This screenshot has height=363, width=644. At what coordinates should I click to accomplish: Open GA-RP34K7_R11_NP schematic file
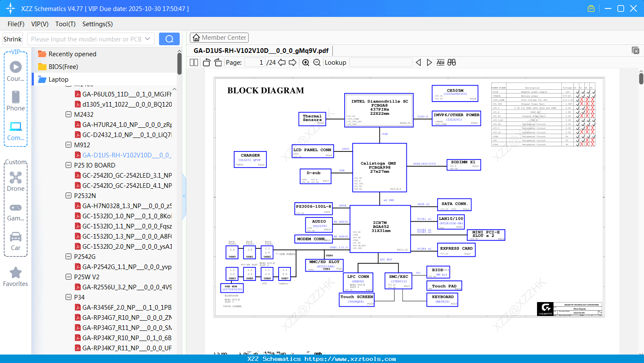(x=123, y=348)
